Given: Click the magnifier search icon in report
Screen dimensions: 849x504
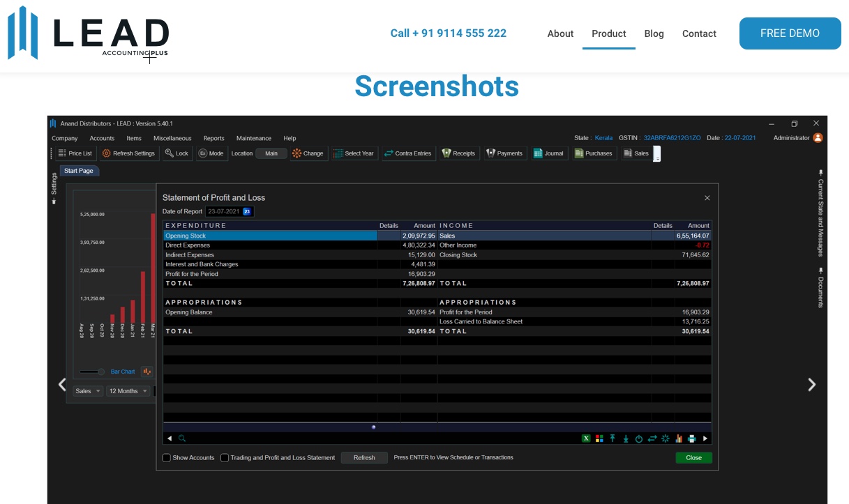Looking at the screenshot, I should point(182,438).
